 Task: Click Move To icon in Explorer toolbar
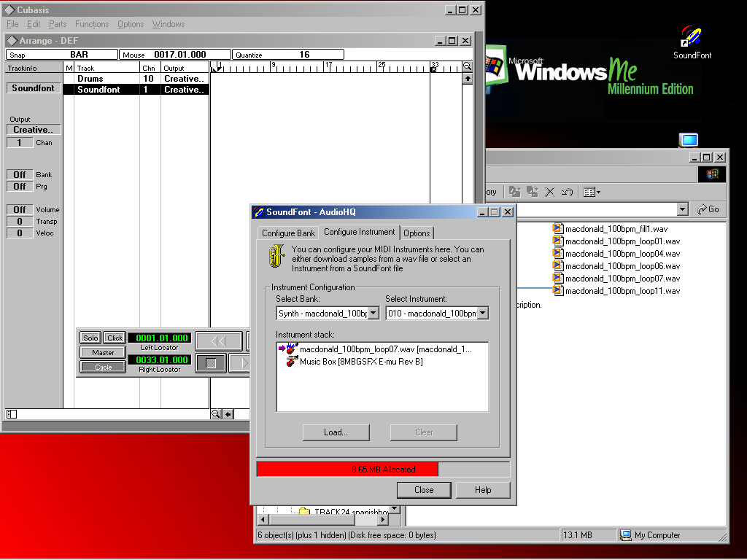pos(514,192)
